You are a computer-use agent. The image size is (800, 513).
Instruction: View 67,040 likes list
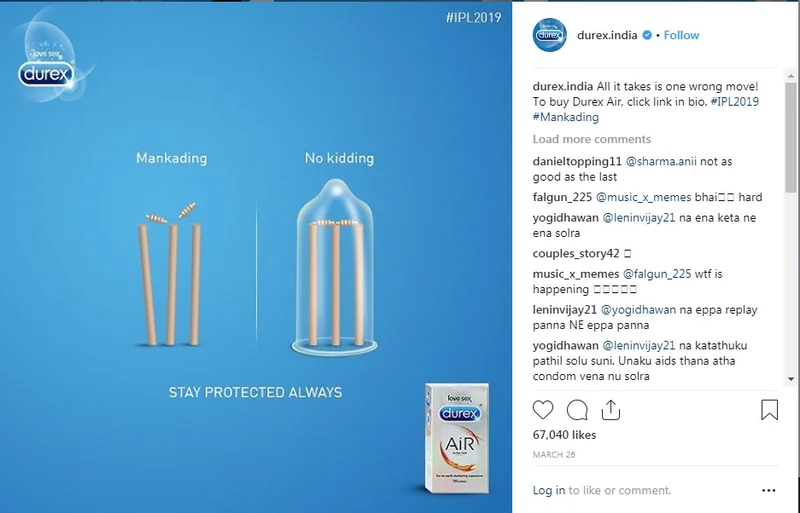tap(564, 435)
